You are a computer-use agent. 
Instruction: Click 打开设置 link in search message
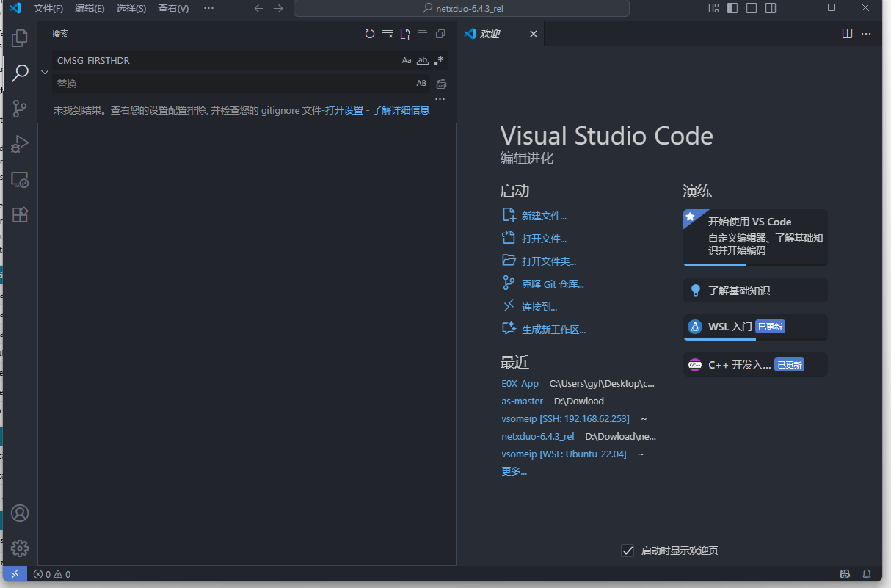click(x=344, y=110)
